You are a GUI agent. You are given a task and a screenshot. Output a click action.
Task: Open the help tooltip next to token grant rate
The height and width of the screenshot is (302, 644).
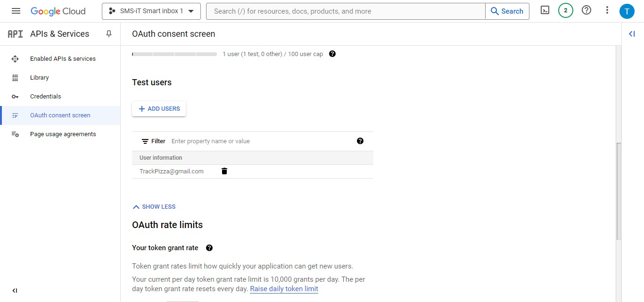[209, 247]
